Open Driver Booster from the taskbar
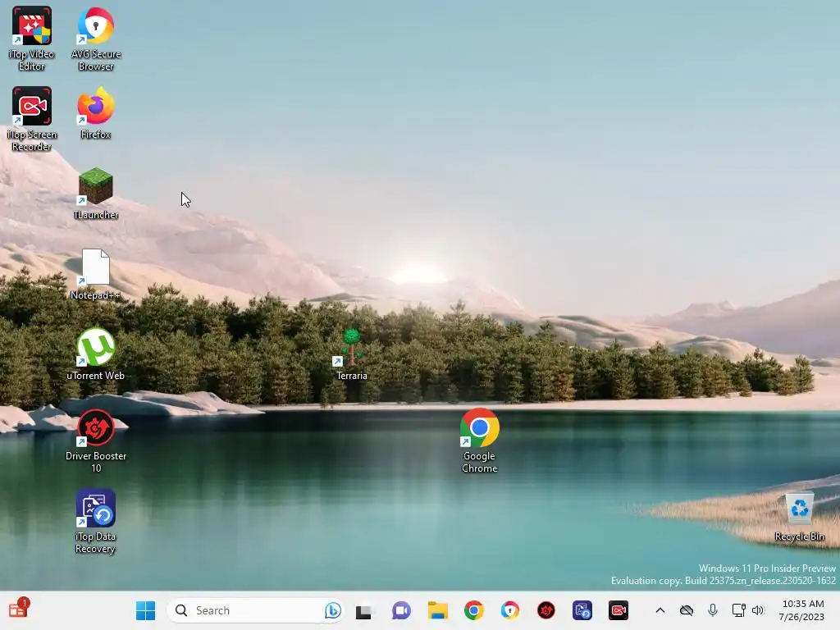The width and height of the screenshot is (840, 630). 546,610
